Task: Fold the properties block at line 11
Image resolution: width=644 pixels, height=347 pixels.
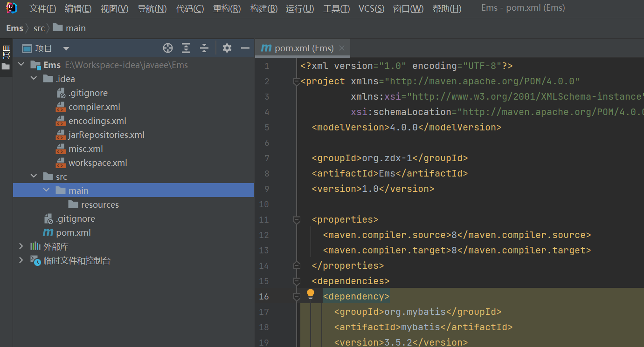Action: click(x=297, y=219)
